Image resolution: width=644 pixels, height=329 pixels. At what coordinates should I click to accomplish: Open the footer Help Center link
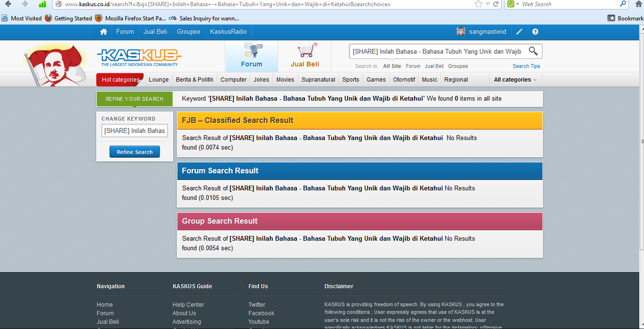pos(188,305)
